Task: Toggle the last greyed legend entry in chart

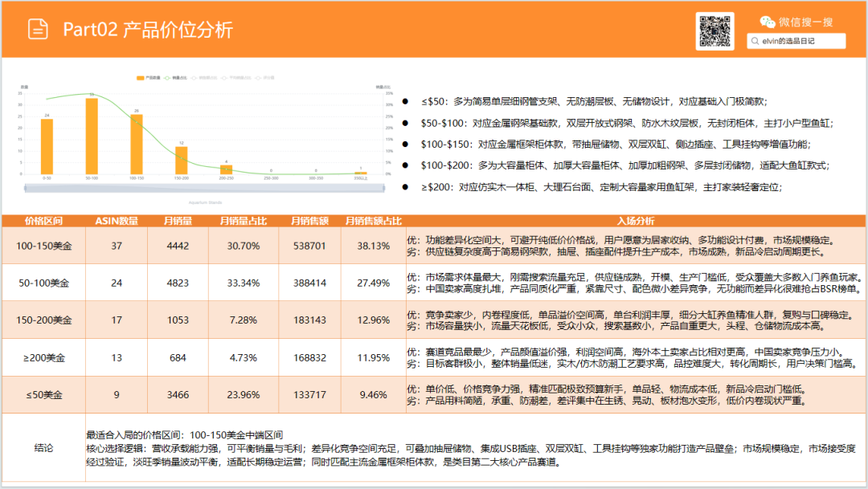Action: 264,78
